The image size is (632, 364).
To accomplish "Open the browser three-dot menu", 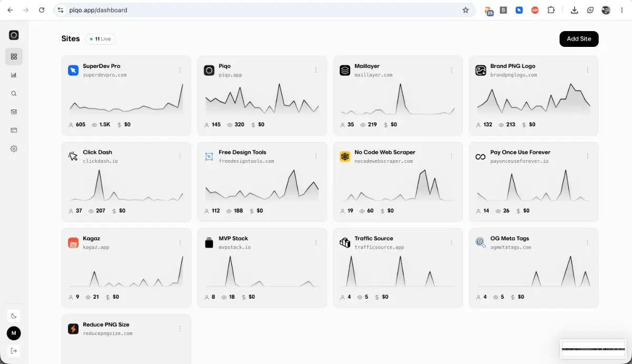I will click(621, 10).
